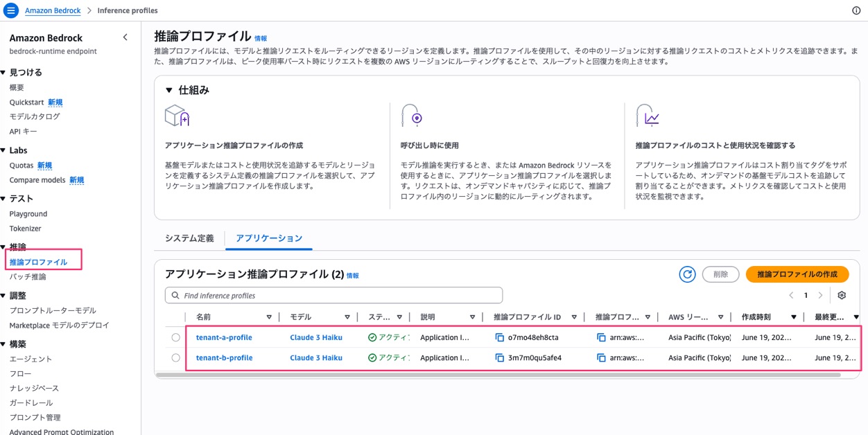Open ナレッジベース in the sidebar
This screenshot has width=868, height=435.
34,388
